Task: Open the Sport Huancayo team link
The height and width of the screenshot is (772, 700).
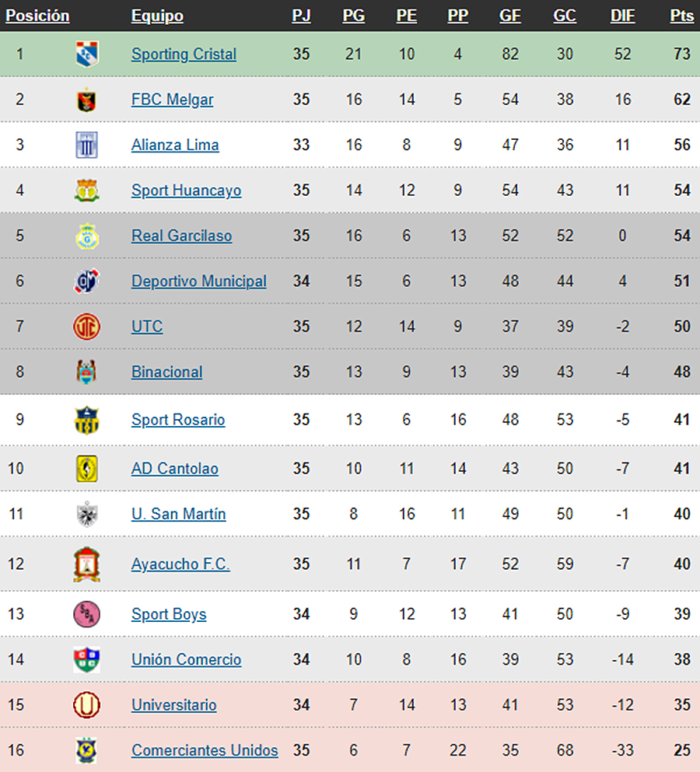Action: click(186, 190)
